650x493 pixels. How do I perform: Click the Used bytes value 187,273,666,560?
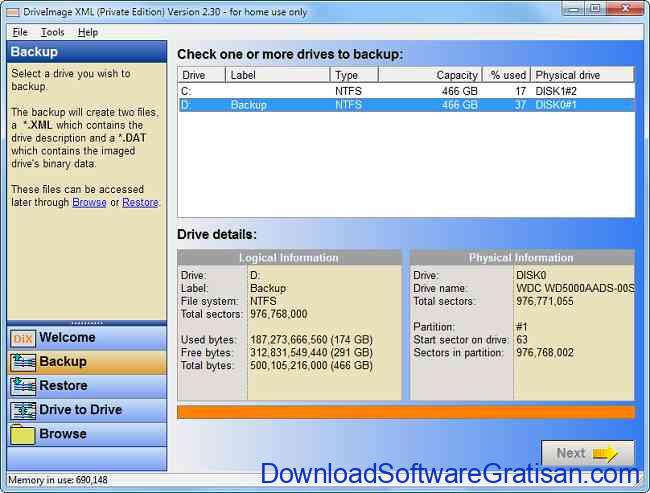tap(311, 340)
